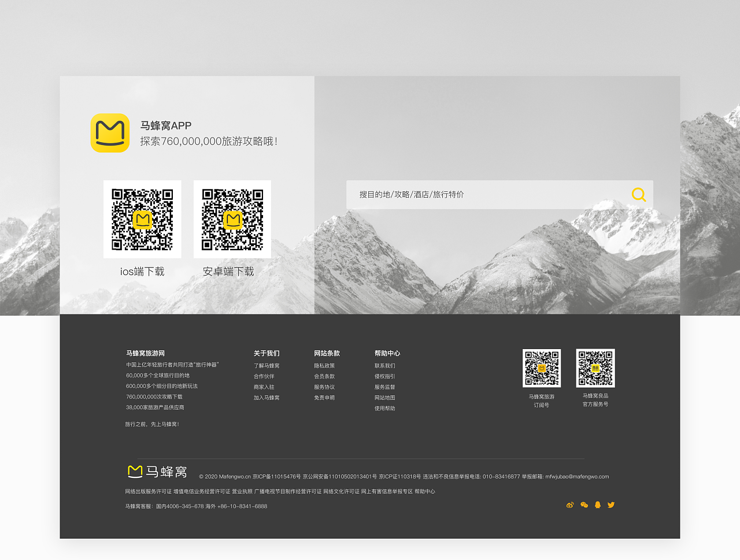Open the 了解马蜂窝 link
The height and width of the screenshot is (560, 740).
267,365
